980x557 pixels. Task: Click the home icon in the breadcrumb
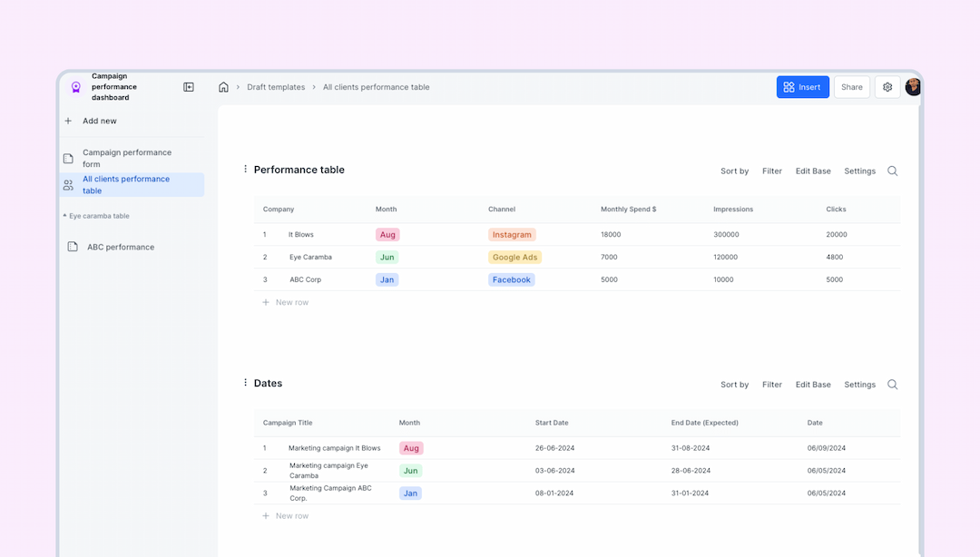223,86
